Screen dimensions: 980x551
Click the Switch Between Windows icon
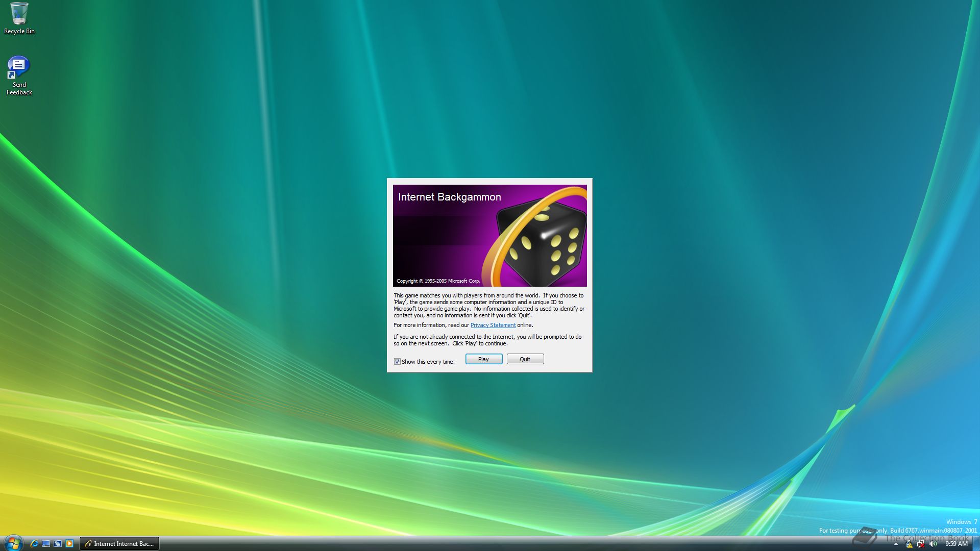(58, 544)
